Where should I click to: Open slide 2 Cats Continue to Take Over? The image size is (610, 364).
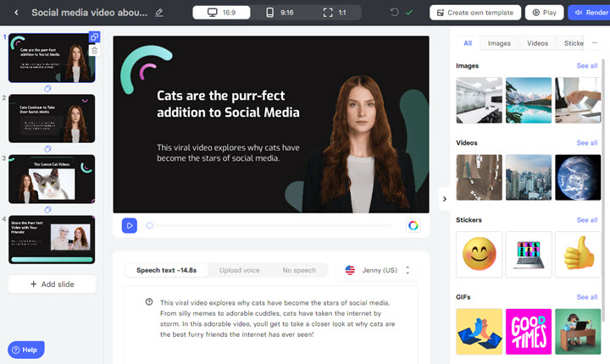click(x=52, y=119)
